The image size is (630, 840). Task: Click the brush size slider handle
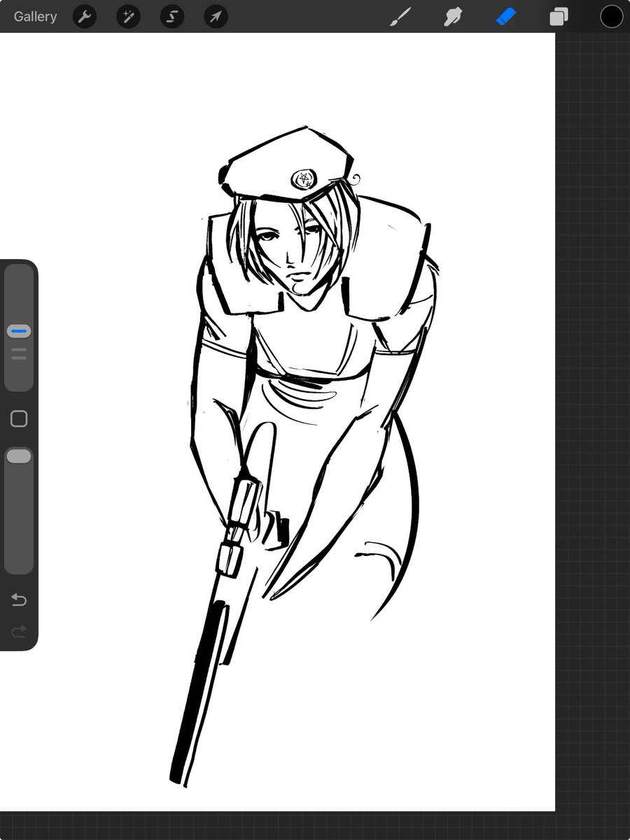19,331
